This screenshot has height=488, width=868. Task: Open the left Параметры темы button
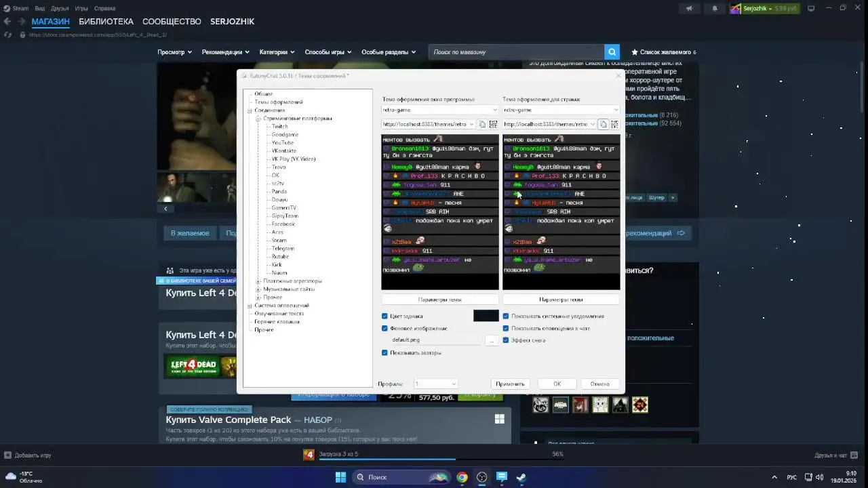pos(440,300)
